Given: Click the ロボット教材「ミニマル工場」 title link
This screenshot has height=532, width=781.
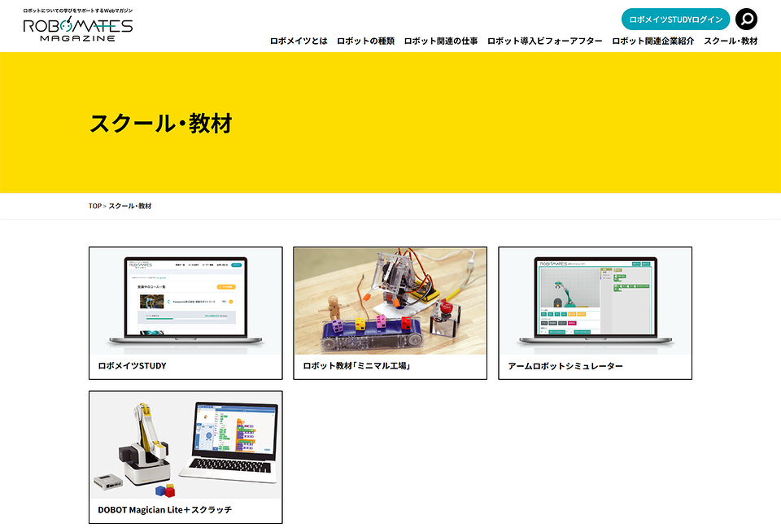Looking at the screenshot, I should (x=356, y=366).
